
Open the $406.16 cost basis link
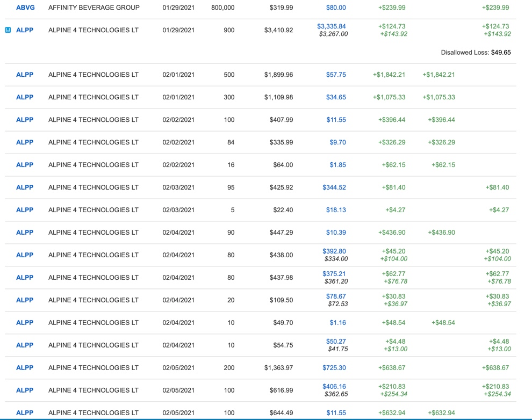point(334,387)
